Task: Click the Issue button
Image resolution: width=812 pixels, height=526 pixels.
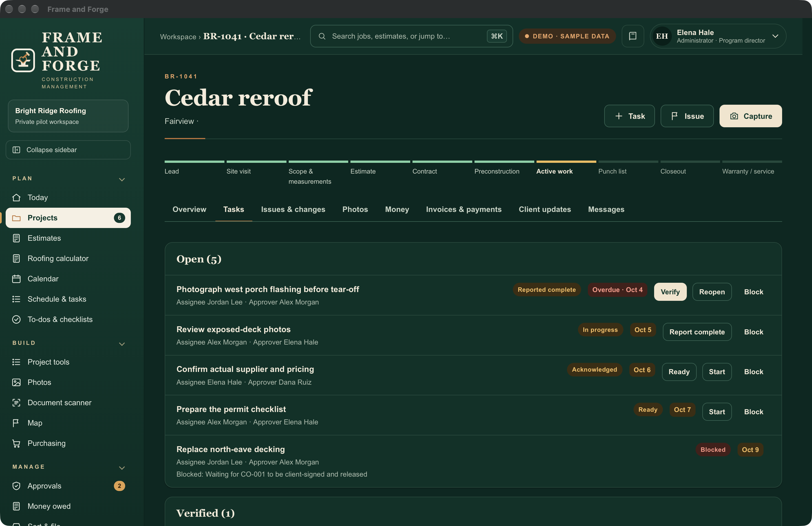Action: pos(687,116)
